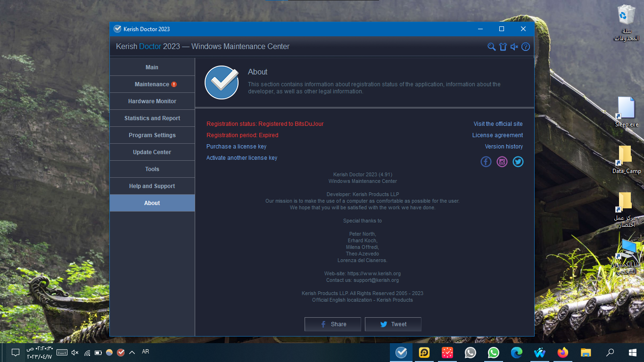This screenshot has height=362, width=644.
Task: Open the Twitter page icon
Action: 518,162
